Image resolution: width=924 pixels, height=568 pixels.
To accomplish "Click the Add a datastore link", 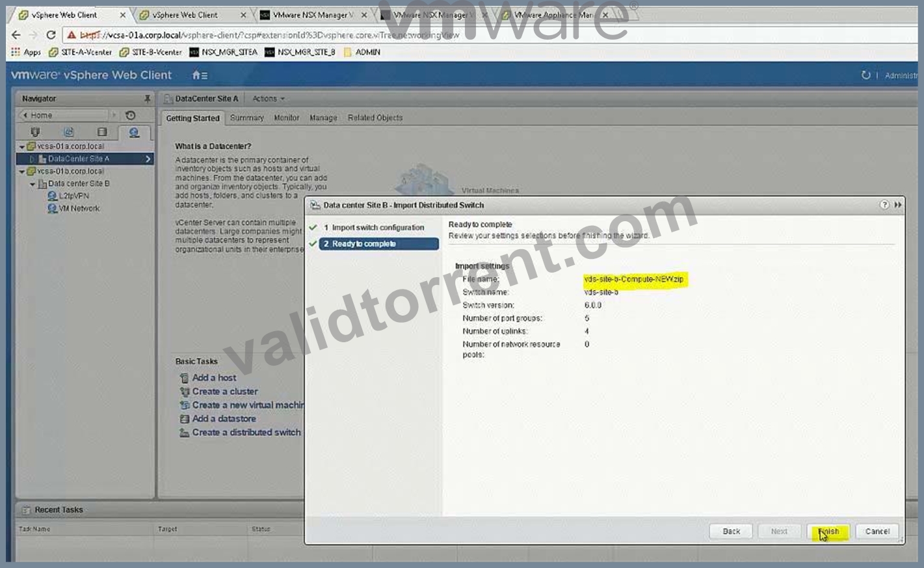I will (x=224, y=419).
